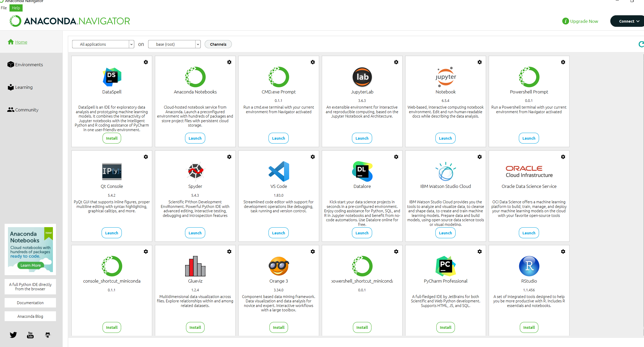Open the gear options on the DataSpell tile
This screenshot has height=347, width=644.
146,62
